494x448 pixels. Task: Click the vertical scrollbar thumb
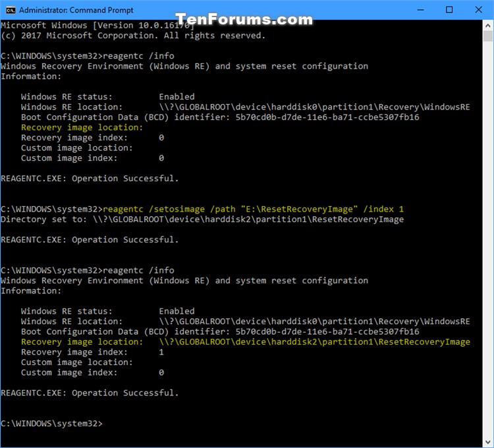487,36
